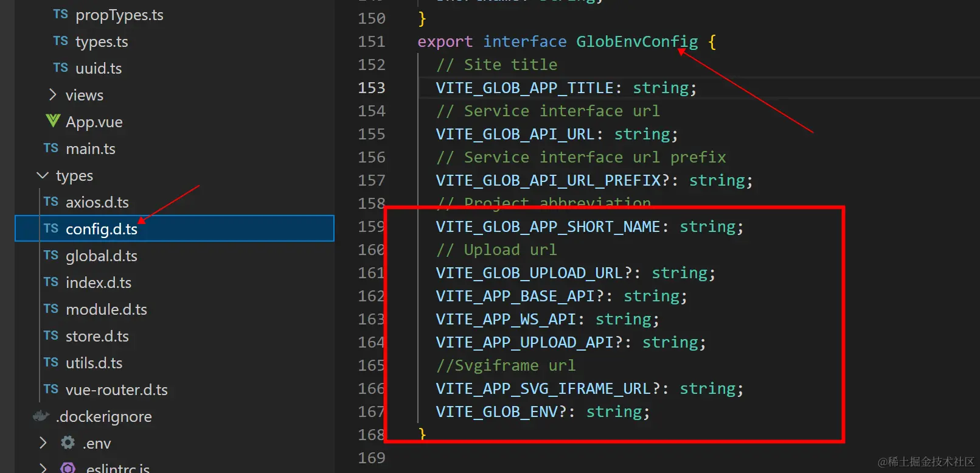This screenshot has width=980, height=473.
Task: Open vue-router.d.ts file
Action: point(117,390)
